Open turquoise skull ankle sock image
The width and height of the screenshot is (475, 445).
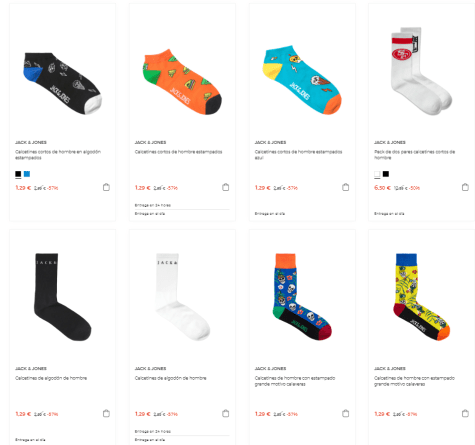click(302, 80)
